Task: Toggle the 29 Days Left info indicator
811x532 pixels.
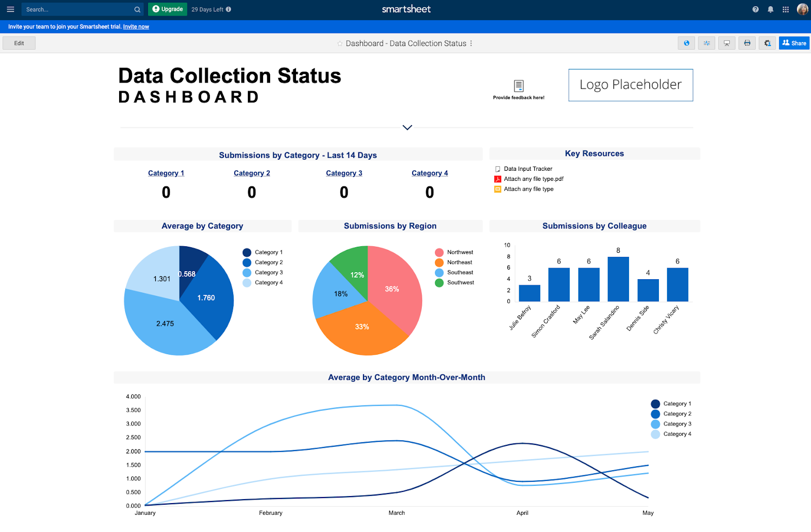Action: pyautogui.click(x=228, y=9)
